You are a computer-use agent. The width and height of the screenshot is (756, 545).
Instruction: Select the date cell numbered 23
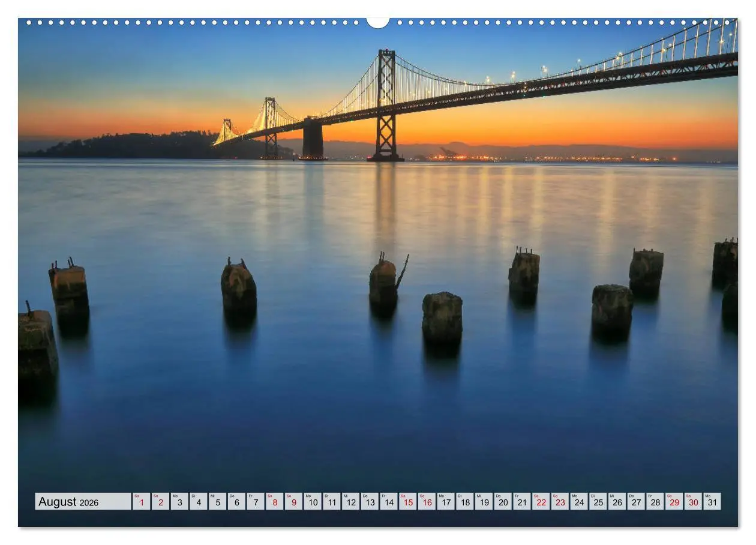coord(560,502)
